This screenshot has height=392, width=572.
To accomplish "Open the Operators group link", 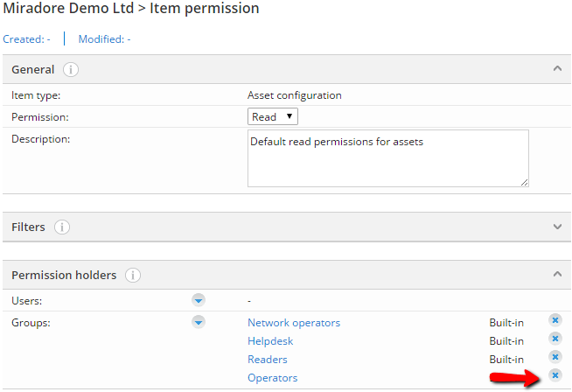I will 273,378.
